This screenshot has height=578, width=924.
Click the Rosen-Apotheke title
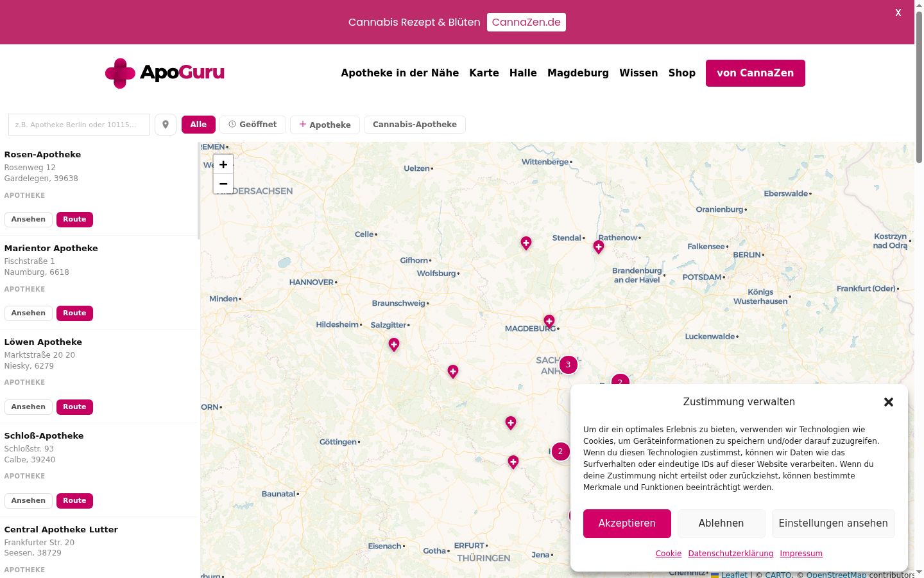(x=42, y=155)
